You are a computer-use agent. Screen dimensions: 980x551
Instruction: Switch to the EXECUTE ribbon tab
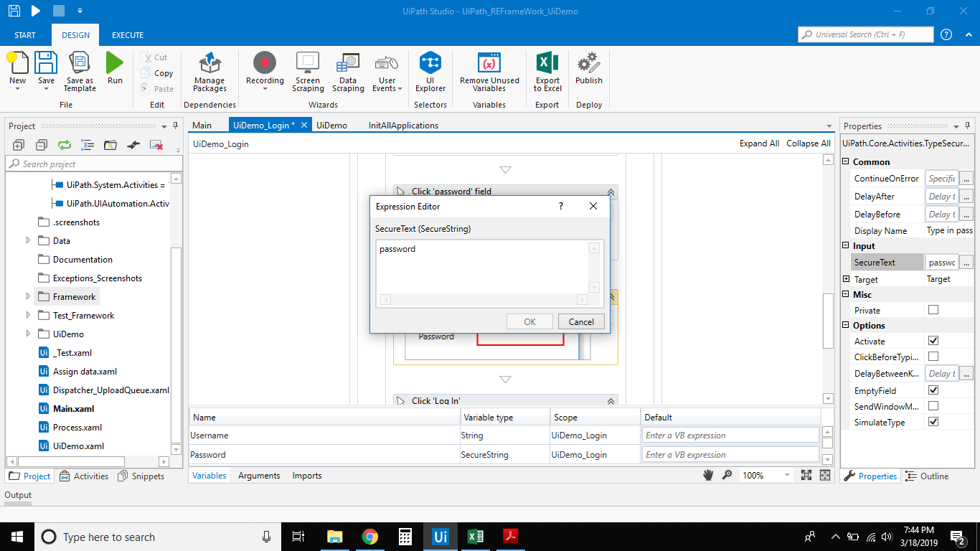coord(128,35)
